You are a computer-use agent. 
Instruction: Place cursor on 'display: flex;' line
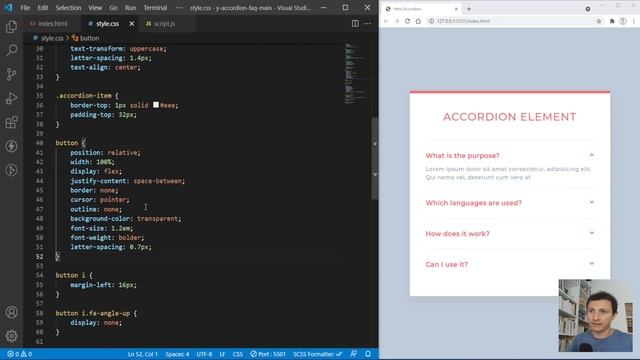click(96, 171)
